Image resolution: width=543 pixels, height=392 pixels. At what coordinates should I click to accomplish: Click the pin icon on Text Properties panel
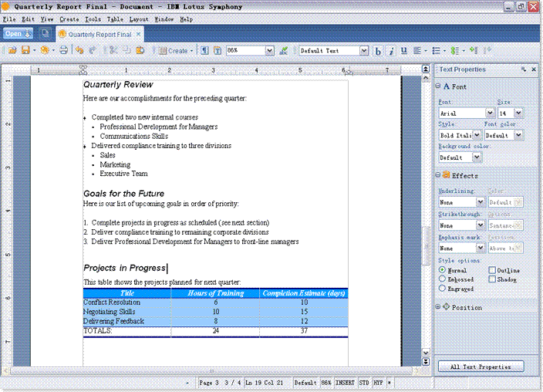[524, 69]
